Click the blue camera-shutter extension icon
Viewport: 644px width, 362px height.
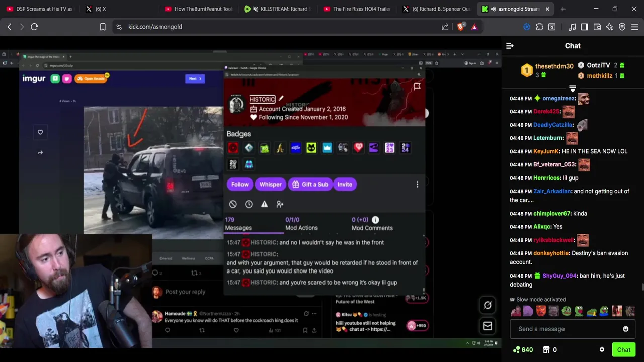(x=527, y=27)
